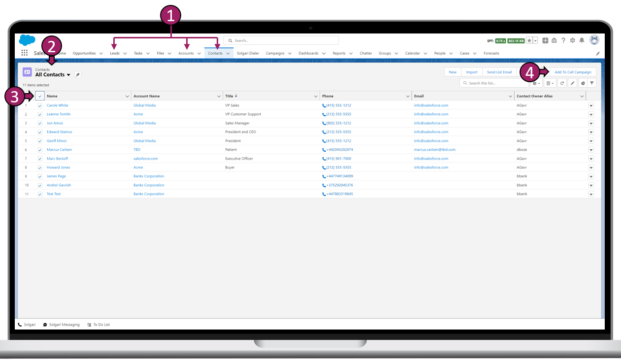Click the Add To Call Campaign button

573,71
